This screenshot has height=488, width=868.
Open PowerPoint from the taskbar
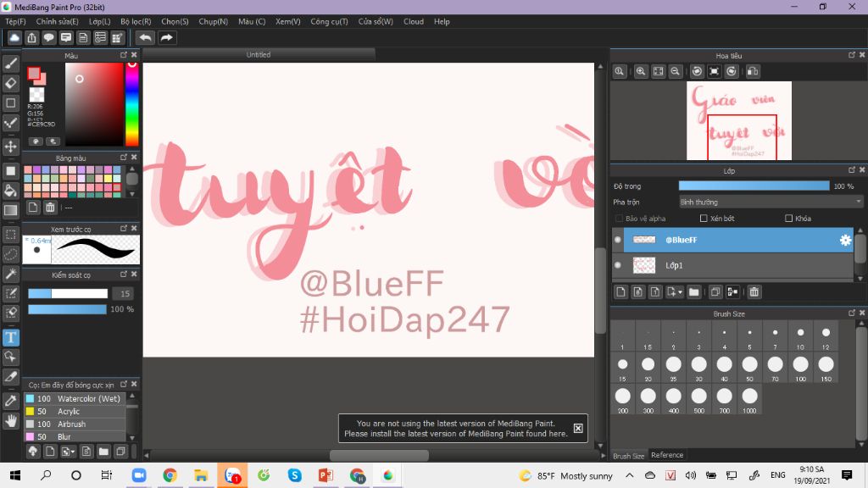(325, 475)
